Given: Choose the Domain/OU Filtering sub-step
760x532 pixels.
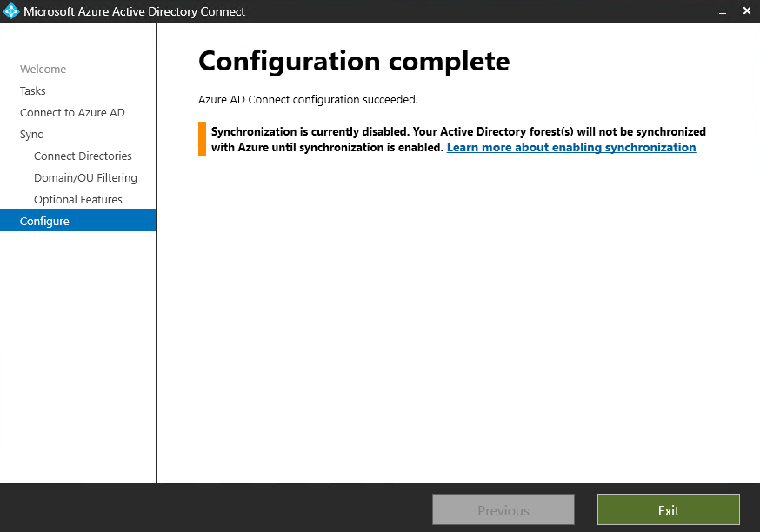Looking at the screenshot, I should [x=85, y=177].
